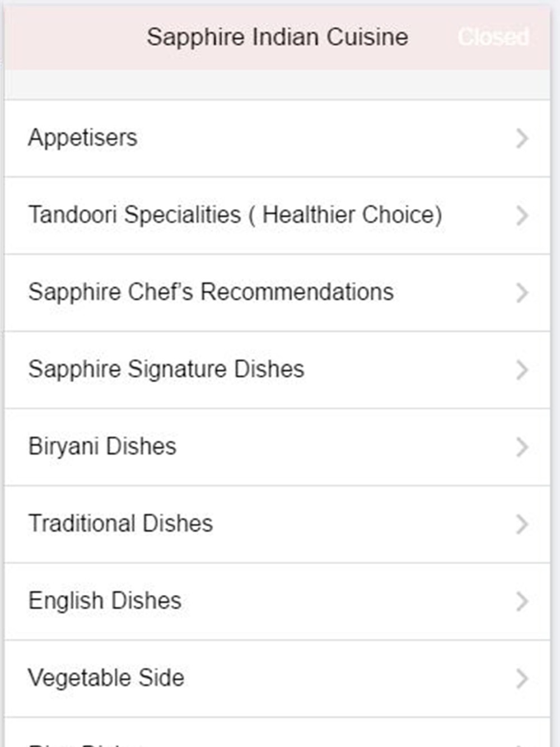The width and height of the screenshot is (560, 747).
Task: Open the partially visible category at bottom
Action: 277,733
